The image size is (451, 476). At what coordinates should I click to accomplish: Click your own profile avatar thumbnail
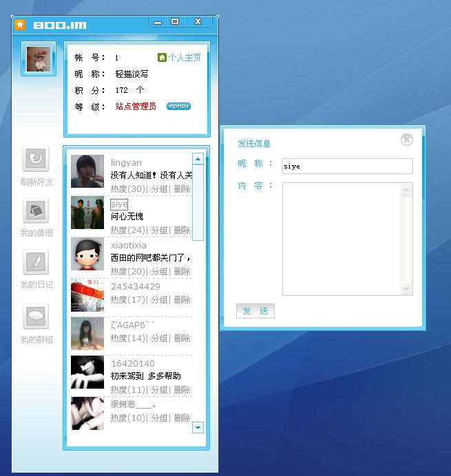click(39, 59)
